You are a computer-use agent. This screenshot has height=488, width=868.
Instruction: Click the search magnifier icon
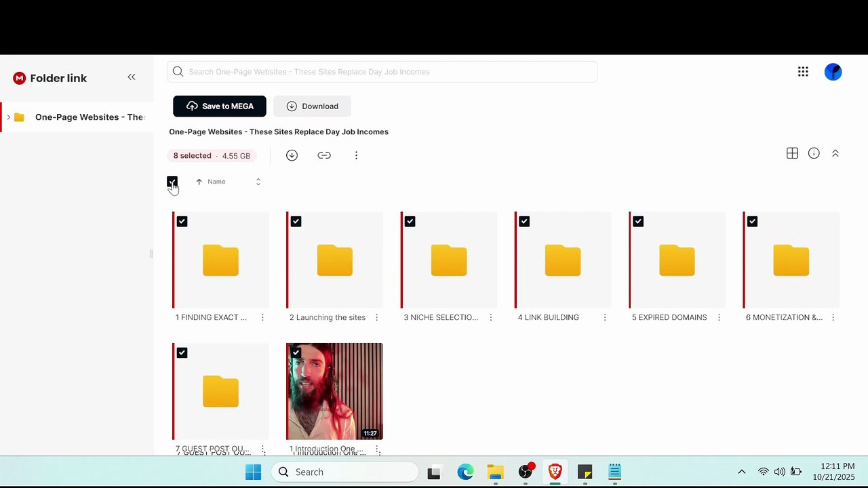coord(178,72)
